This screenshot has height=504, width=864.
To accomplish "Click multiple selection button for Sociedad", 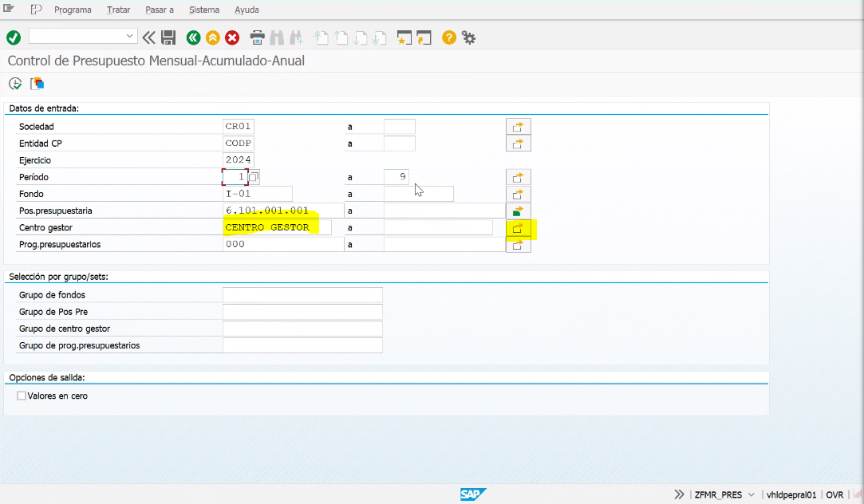I will pyautogui.click(x=518, y=127).
